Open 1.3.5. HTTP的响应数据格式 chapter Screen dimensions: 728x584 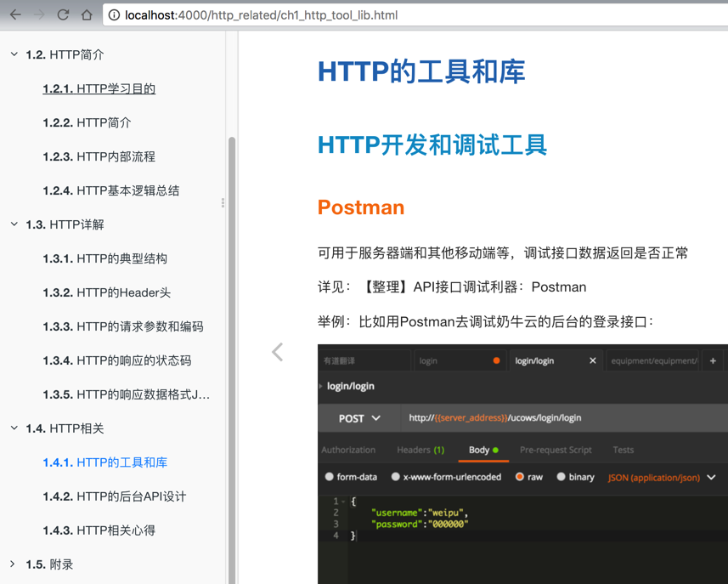pos(127,394)
